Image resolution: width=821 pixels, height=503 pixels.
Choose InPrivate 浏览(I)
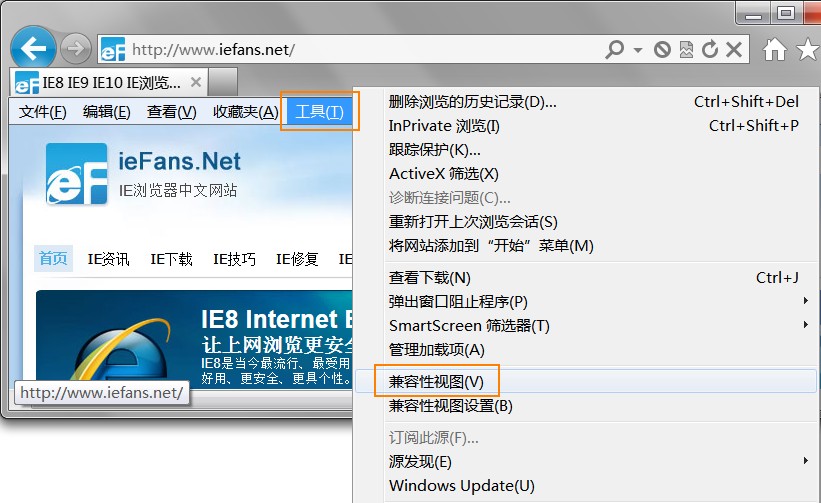(x=585, y=126)
